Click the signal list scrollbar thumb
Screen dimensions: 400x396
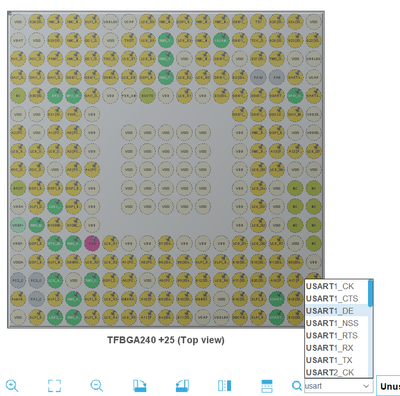(x=370, y=293)
